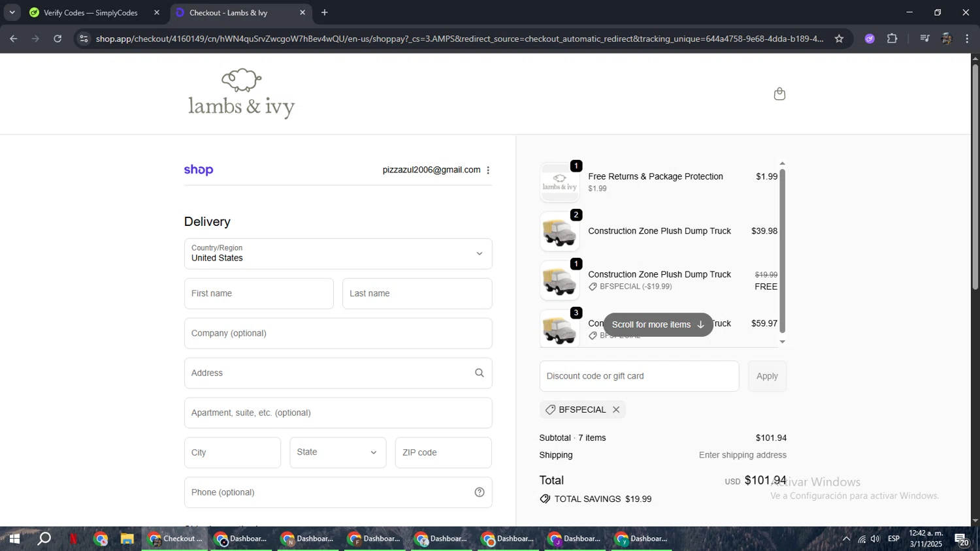This screenshot has width=980, height=551.
Task: Open Windows Start menu
Action: tap(14, 539)
